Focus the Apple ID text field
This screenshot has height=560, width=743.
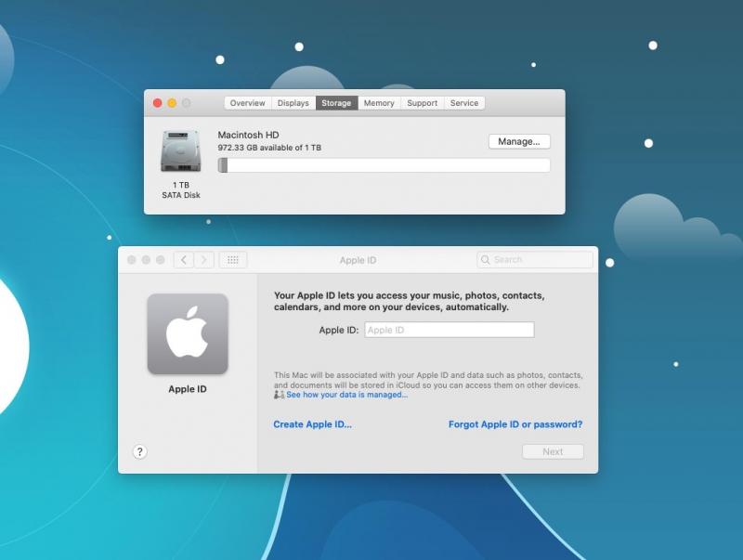450,330
